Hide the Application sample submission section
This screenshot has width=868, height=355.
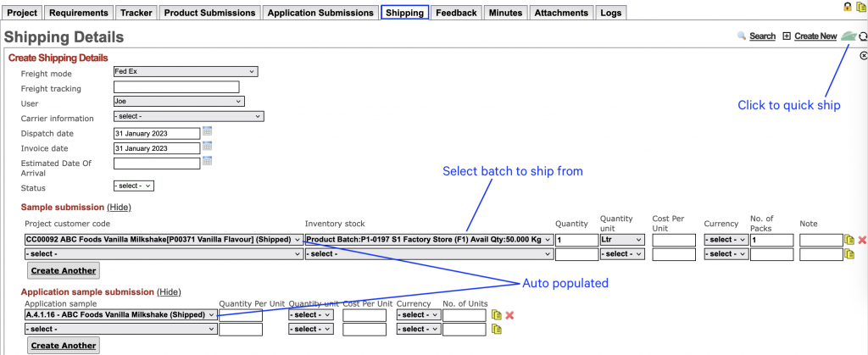169,291
